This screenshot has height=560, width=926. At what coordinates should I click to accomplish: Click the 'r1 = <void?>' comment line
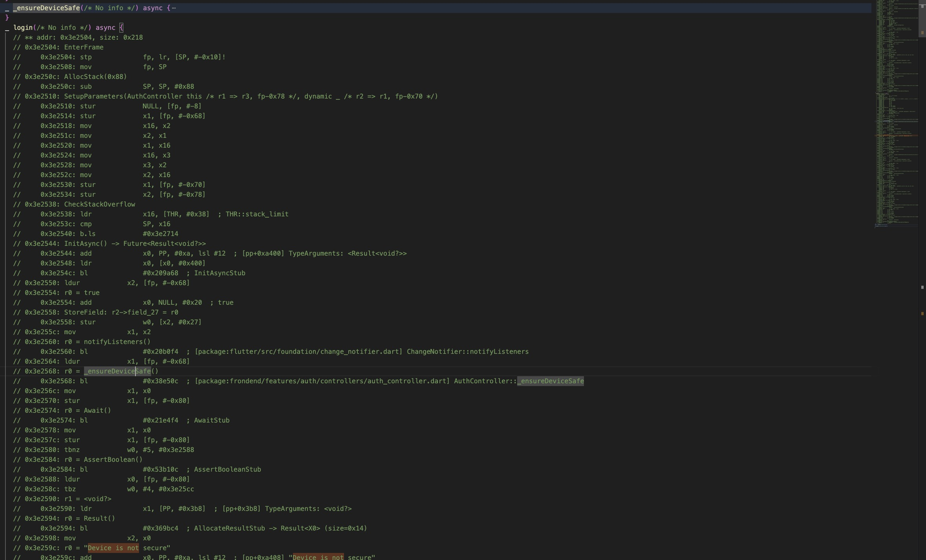62,499
